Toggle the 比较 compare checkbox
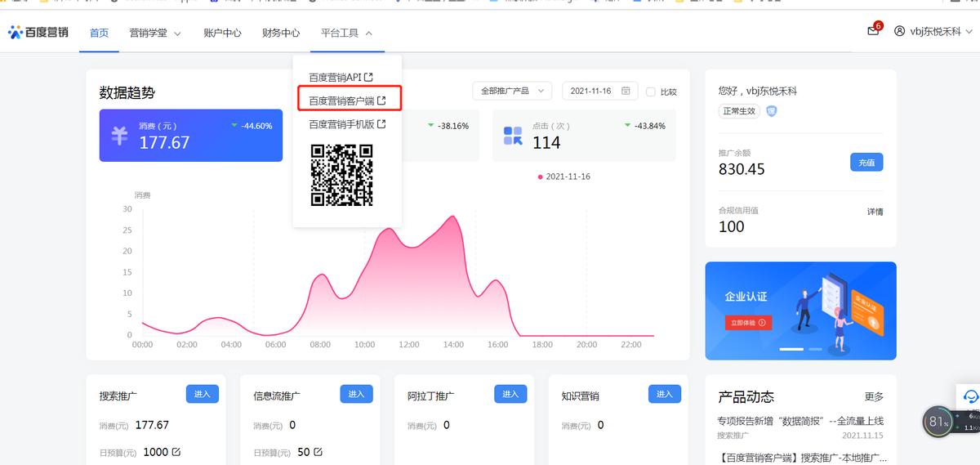 651,92
